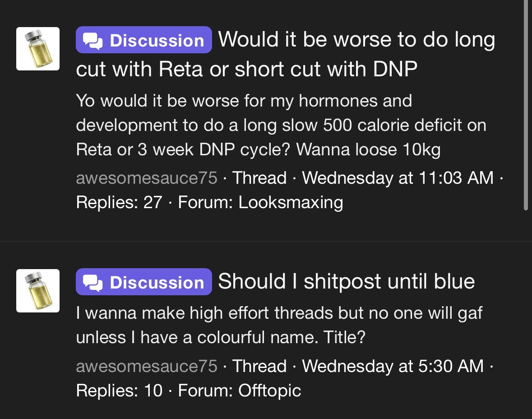Image resolution: width=532 pixels, height=419 pixels.
Task: Click the speech bubble icon on the Reta thread badge
Action: (x=93, y=41)
